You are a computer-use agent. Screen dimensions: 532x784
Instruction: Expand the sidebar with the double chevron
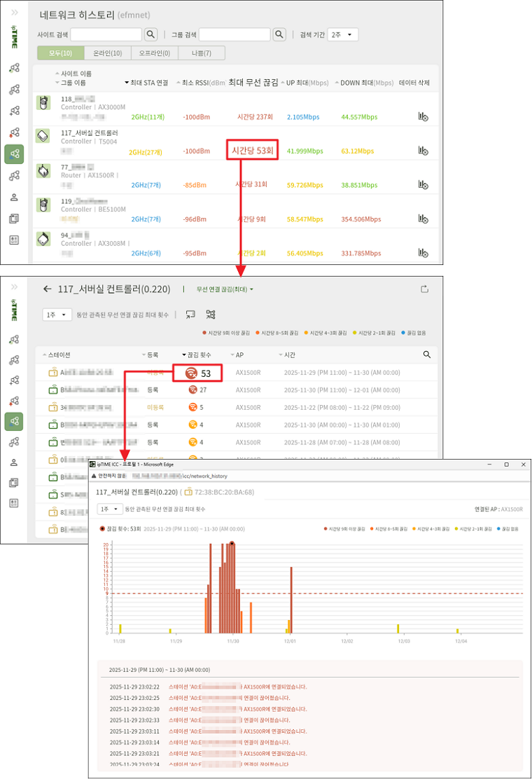(x=15, y=13)
